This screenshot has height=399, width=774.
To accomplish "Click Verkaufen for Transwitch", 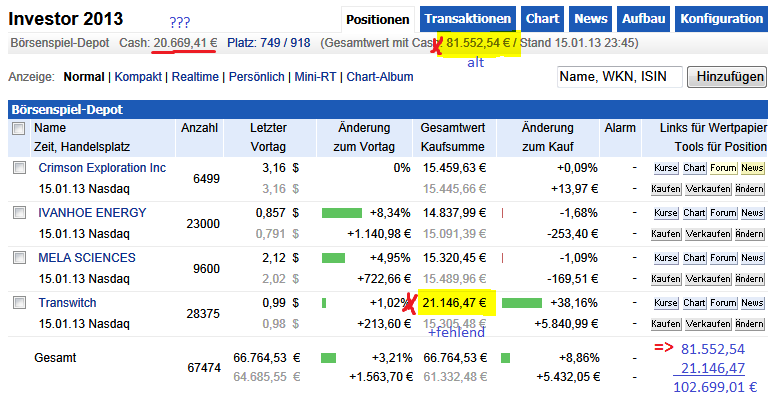I will (708, 324).
